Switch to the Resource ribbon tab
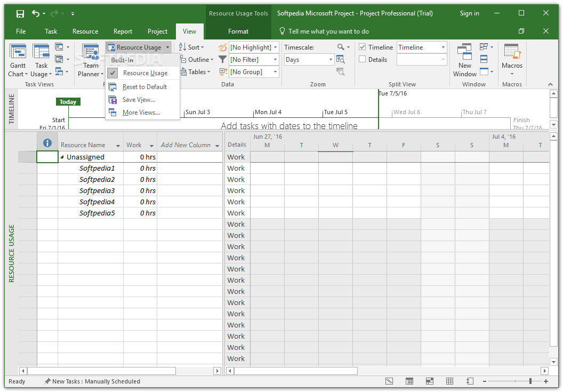The image size is (563, 392). pos(85,31)
